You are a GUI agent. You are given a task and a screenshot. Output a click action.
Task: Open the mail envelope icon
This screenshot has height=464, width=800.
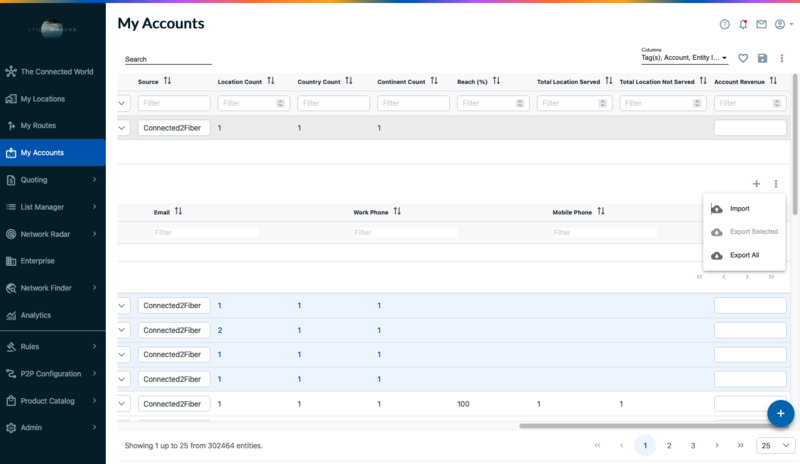point(761,24)
